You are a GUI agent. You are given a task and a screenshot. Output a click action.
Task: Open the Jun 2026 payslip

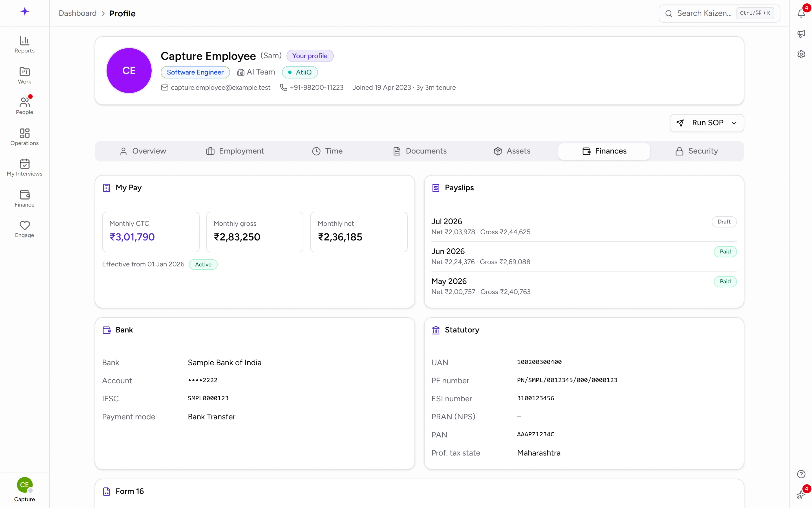(584, 256)
